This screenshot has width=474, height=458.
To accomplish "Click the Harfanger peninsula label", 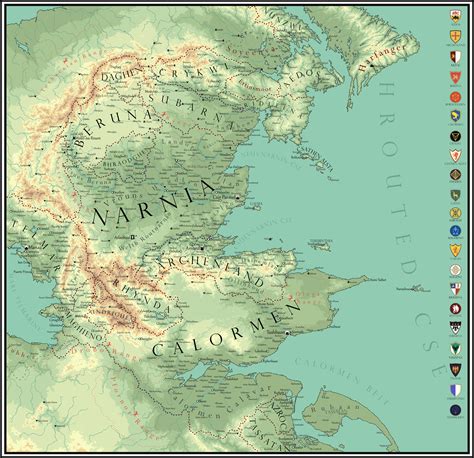I will [x=383, y=58].
